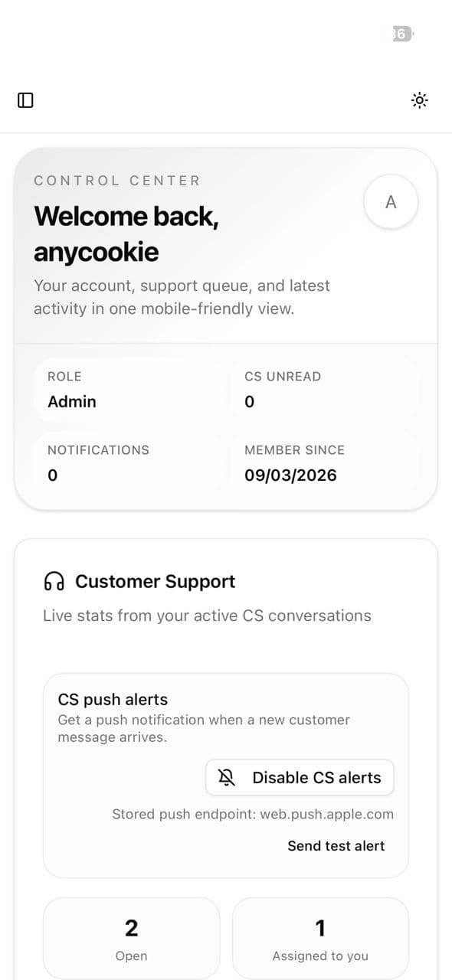Click the Welcome back banner

click(x=126, y=234)
